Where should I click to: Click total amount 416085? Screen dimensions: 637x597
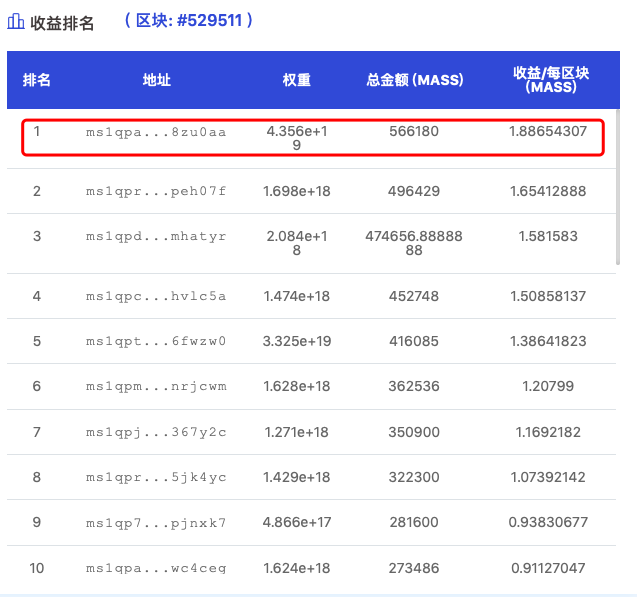[x=414, y=341]
